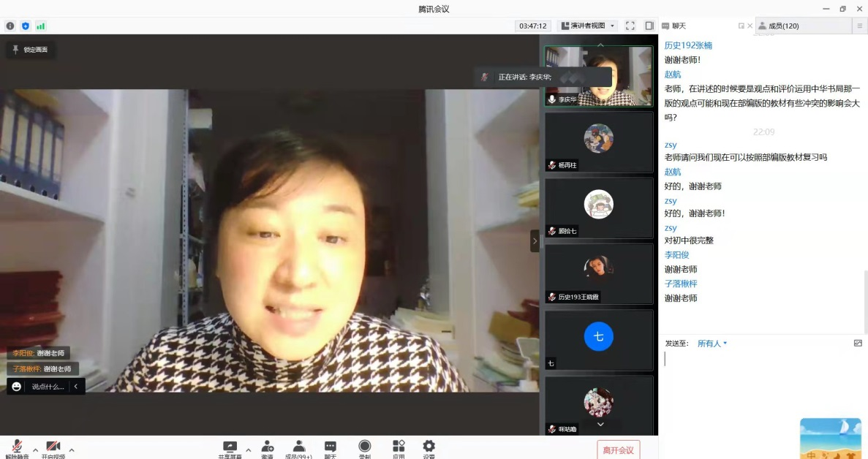This screenshot has width=868, height=459.
Task: Toggle the right sidebar panel
Action: [649, 26]
